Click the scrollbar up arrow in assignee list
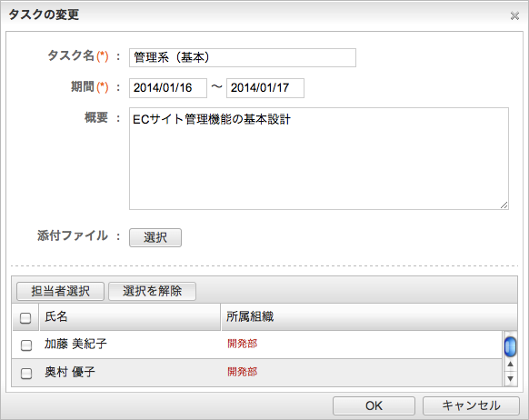This screenshot has height=420, width=529. click(x=510, y=364)
